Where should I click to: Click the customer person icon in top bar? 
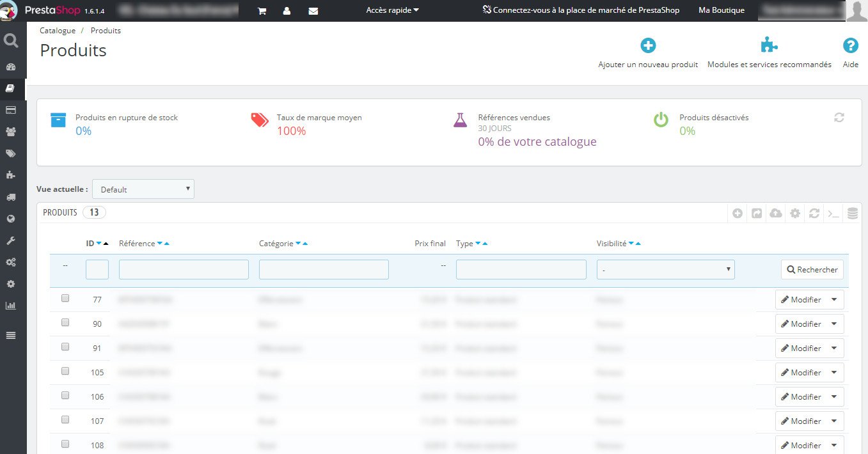287,11
